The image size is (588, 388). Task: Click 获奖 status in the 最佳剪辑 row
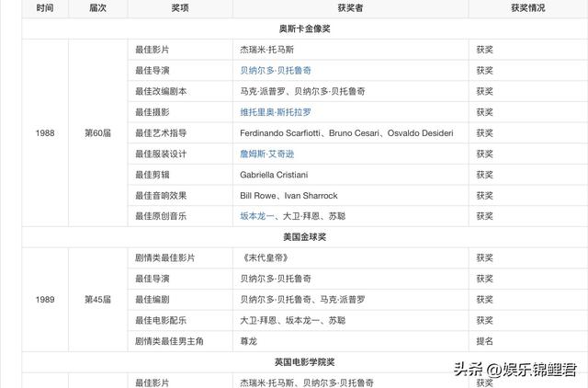click(x=484, y=175)
